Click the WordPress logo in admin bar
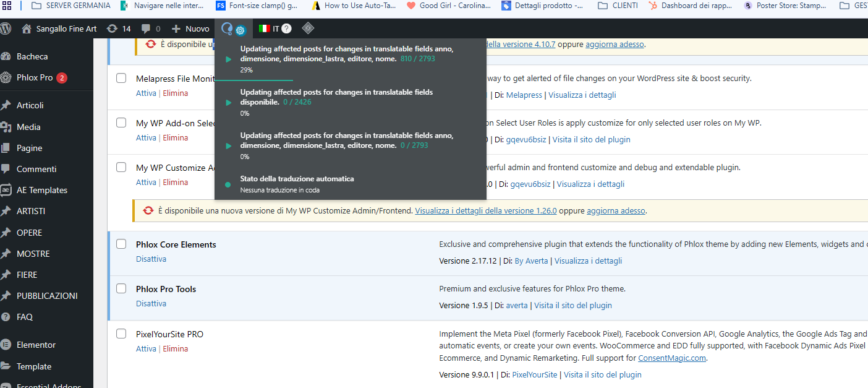Image resolution: width=868 pixels, height=388 pixels. coord(6,28)
